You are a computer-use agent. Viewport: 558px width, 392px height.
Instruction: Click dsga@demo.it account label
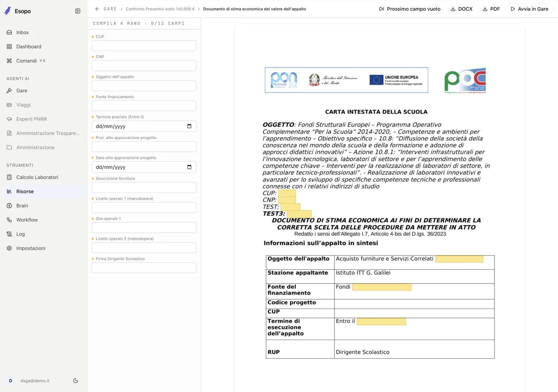[35, 381]
